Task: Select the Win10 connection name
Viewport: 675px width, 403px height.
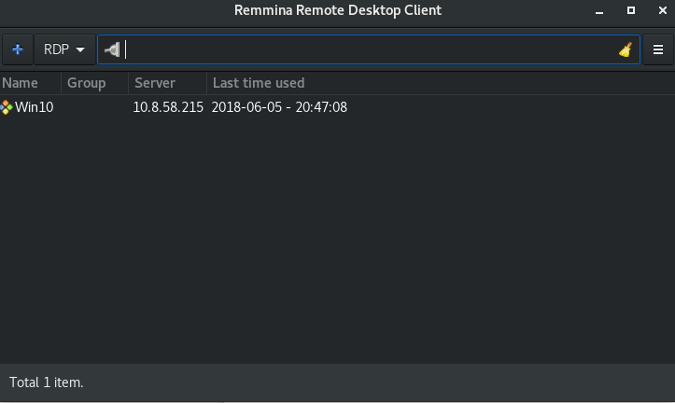Action: pyautogui.click(x=34, y=107)
